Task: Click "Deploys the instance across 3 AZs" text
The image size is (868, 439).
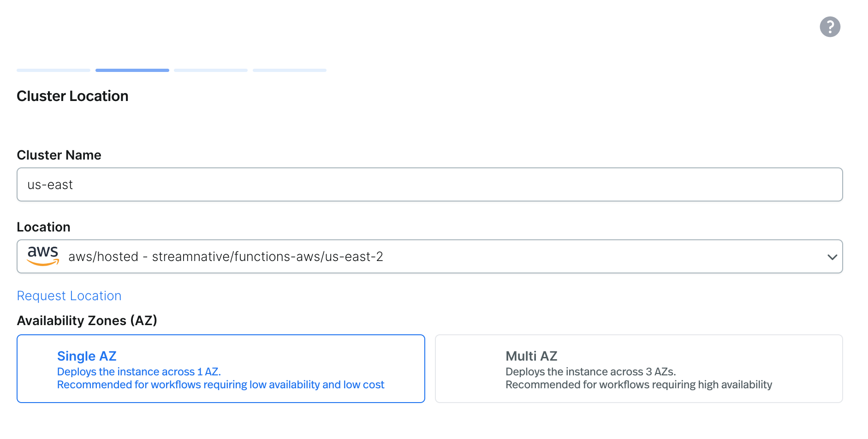Action: click(x=590, y=372)
